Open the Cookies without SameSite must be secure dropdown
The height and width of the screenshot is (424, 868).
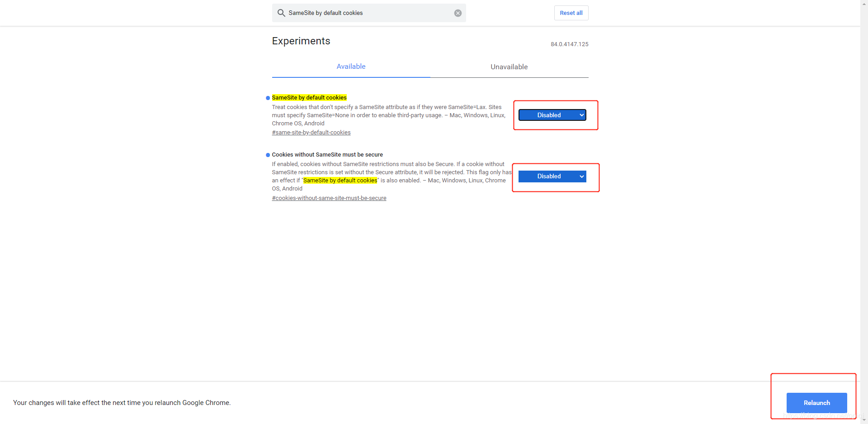552,176
